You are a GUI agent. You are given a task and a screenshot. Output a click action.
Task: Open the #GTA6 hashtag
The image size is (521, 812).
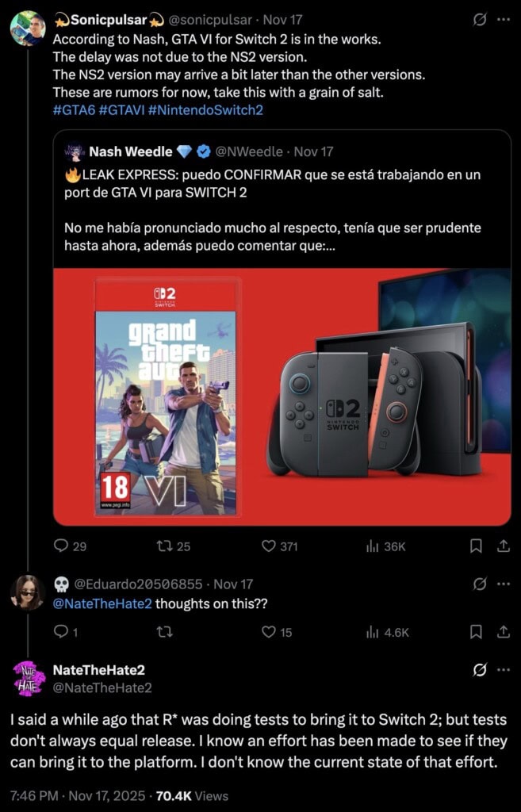(74, 109)
